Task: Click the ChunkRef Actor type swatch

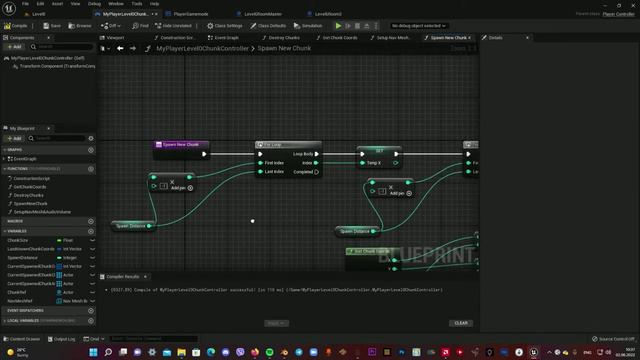Action: click(x=59, y=292)
